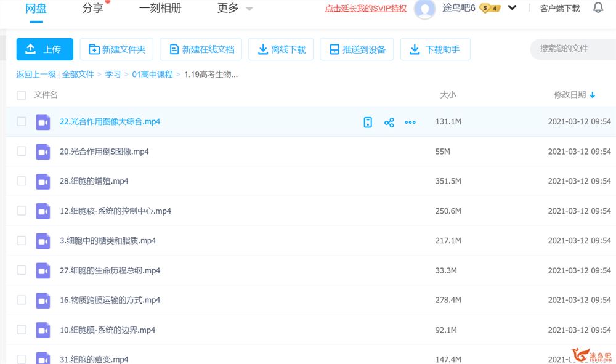Sort by 大小 column header
The height and width of the screenshot is (364, 616).
pos(448,95)
